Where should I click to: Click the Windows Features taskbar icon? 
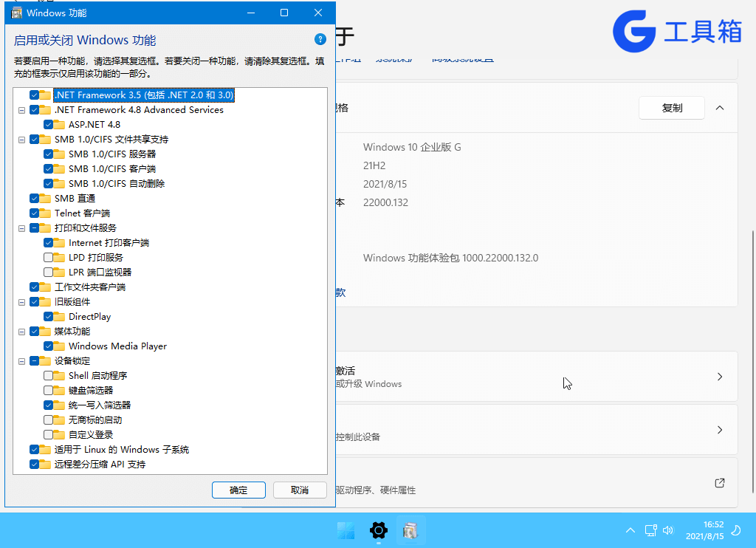pos(410,530)
